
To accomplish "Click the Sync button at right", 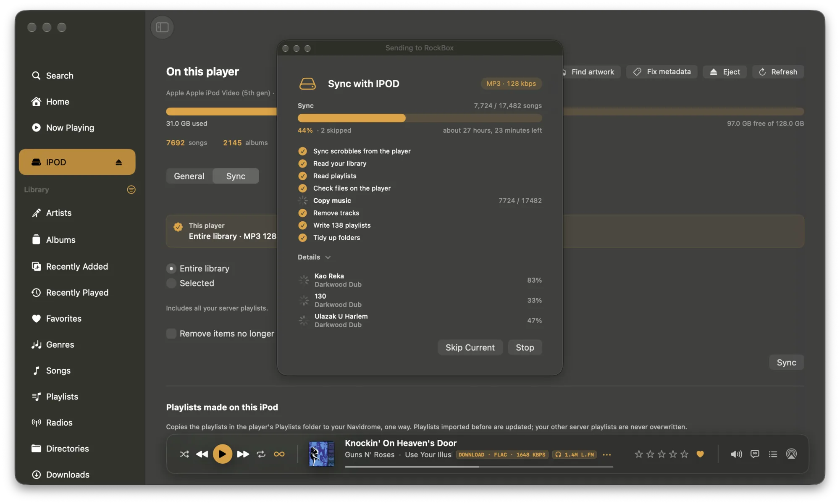I will pos(786,363).
